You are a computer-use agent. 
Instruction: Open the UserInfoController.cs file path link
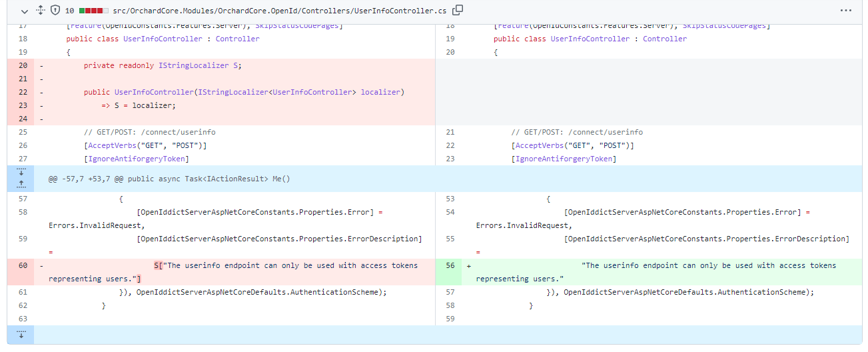pyautogui.click(x=280, y=11)
